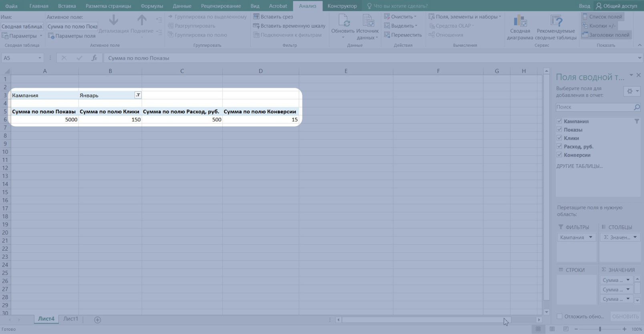
Task: Open the Главная tab
Action: (39, 6)
